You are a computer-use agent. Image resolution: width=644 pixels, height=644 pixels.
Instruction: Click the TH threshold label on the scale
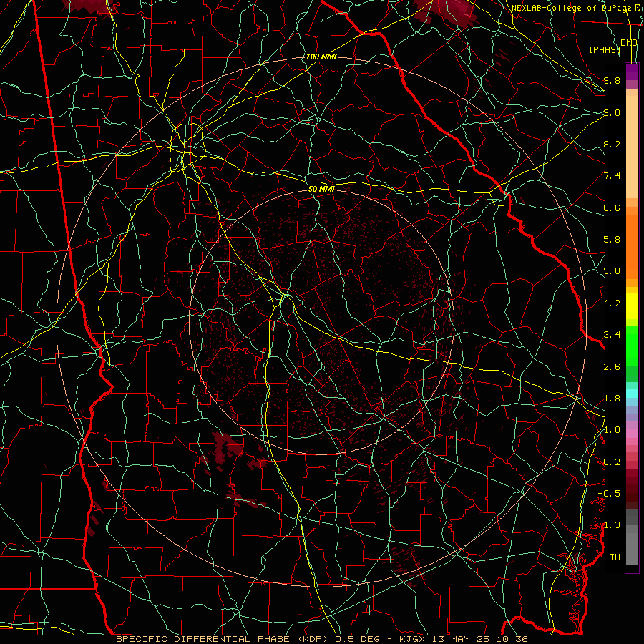tap(615, 557)
